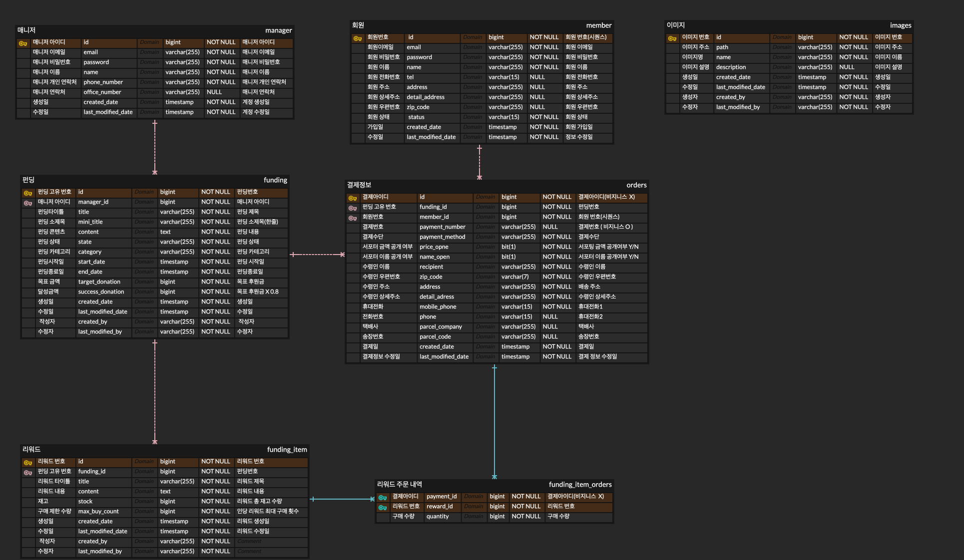The image size is (964, 560).
Task: Click the key icon beside payment_id in funding_item_orders
Action: tap(383, 498)
